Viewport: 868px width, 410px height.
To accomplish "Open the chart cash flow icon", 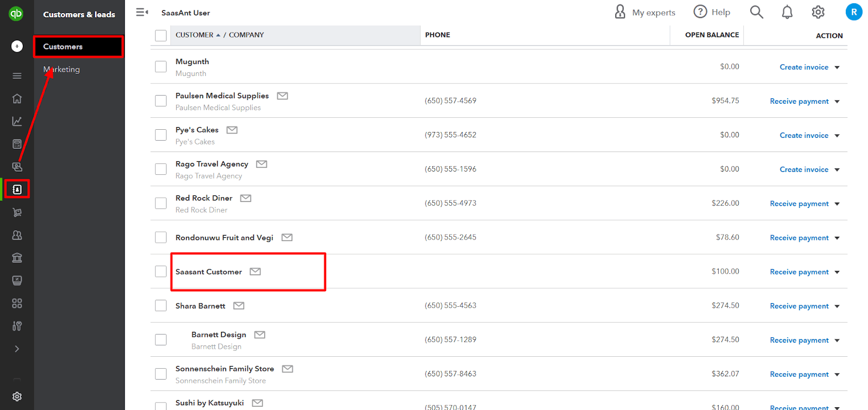I will point(17,121).
